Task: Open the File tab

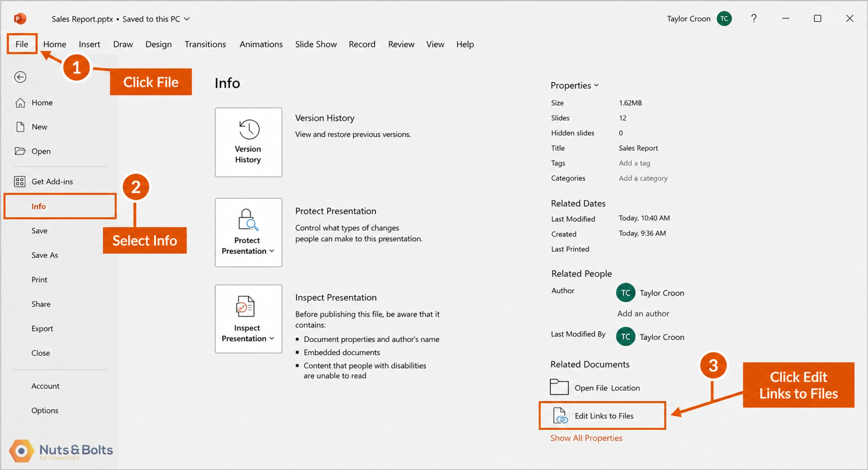Action: tap(22, 44)
